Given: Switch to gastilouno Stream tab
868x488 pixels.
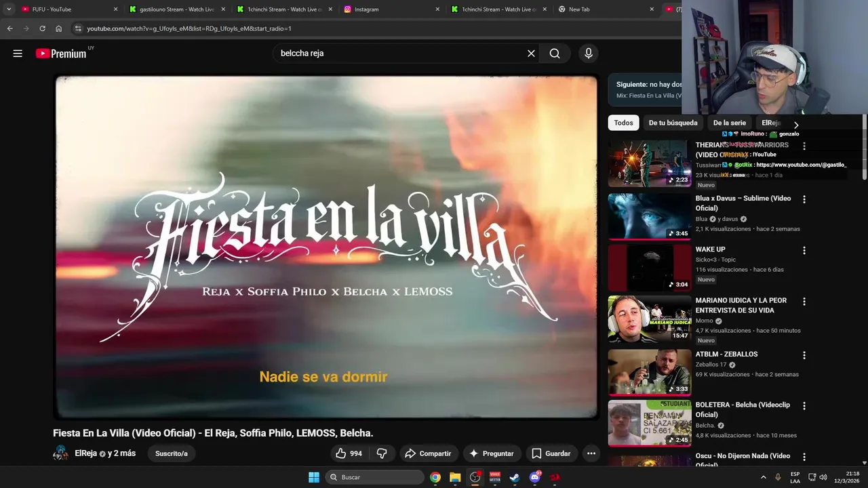Looking at the screenshot, I should (175, 9).
